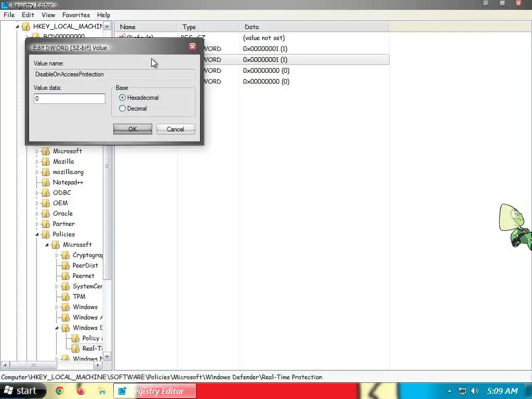Click the '(value not set)' data cell
Viewport: 532px width, 399px height.
coord(263,38)
